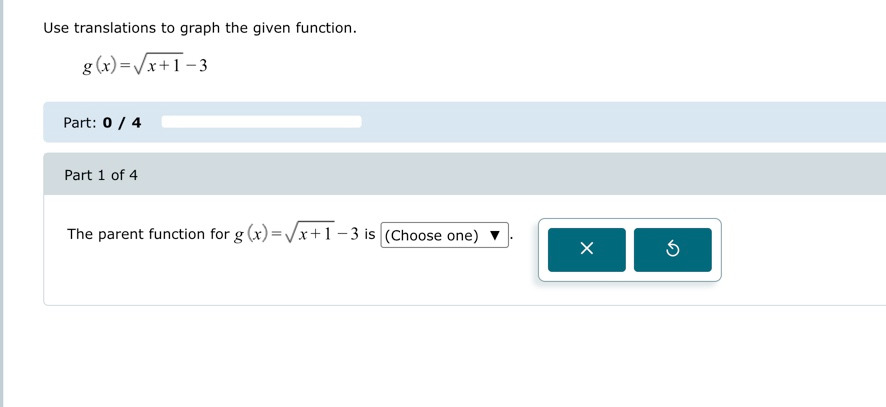This screenshot has height=407, width=886.
Task: Click the g(x) formula inside Part 1 question
Action: pyautogui.click(x=297, y=233)
